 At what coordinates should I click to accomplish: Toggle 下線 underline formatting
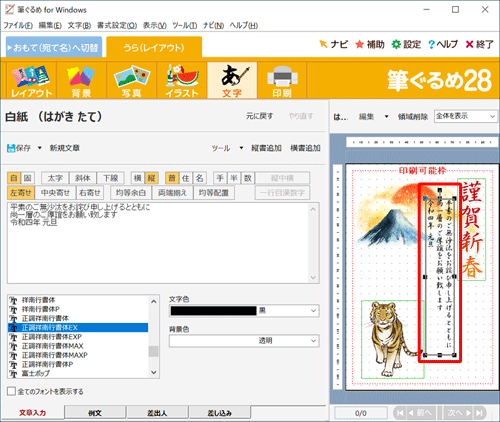coord(110,178)
